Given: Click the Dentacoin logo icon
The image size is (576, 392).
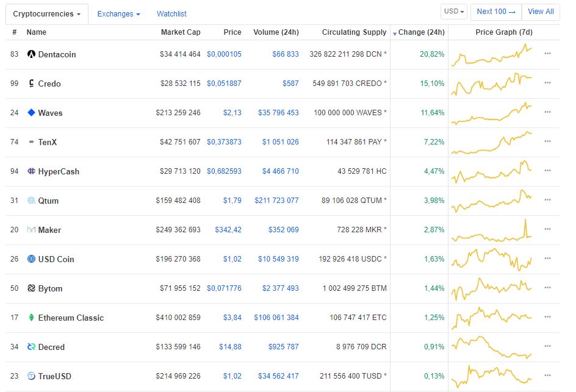Looking at the screenshot, I should coord(31,54).
